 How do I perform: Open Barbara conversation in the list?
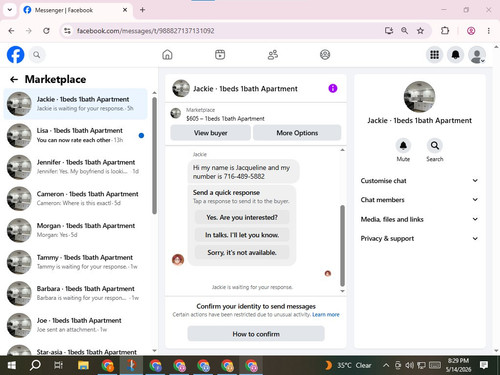tap(76, 293)
